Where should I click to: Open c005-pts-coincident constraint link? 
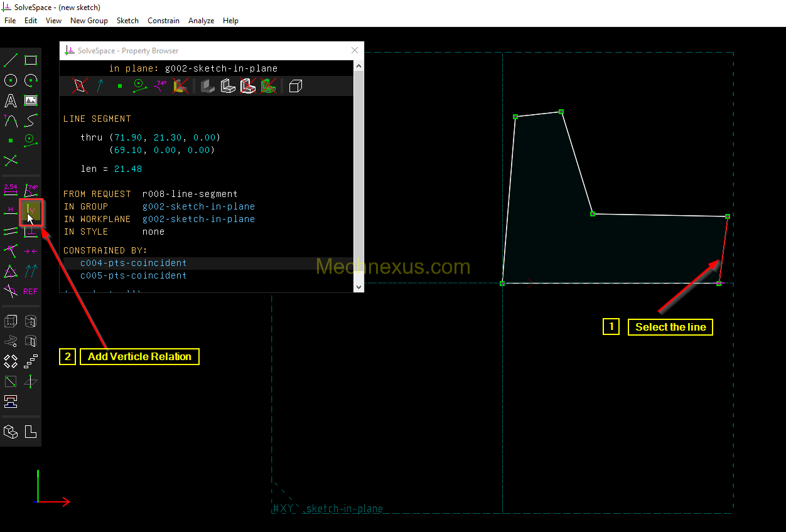(x=133, y=275)
